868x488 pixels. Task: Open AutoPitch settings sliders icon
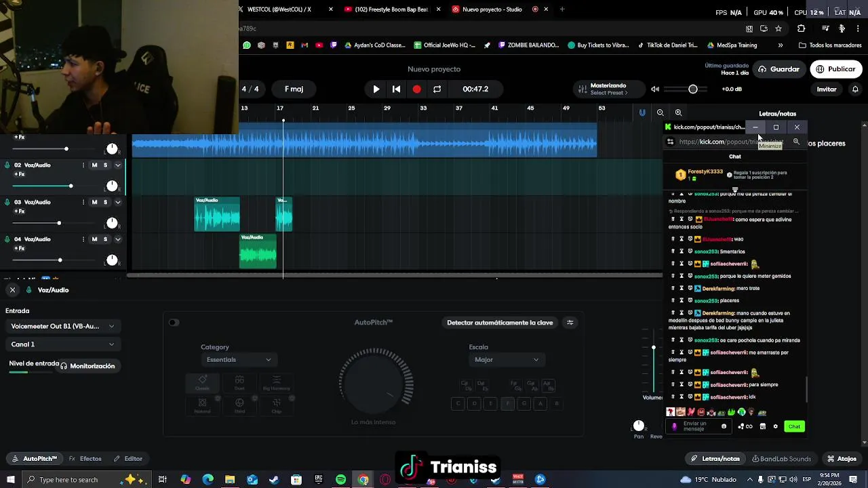pos(570,323)
